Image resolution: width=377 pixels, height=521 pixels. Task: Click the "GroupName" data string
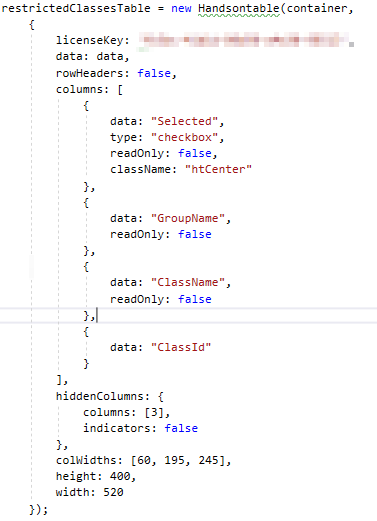tap(188, 218)
